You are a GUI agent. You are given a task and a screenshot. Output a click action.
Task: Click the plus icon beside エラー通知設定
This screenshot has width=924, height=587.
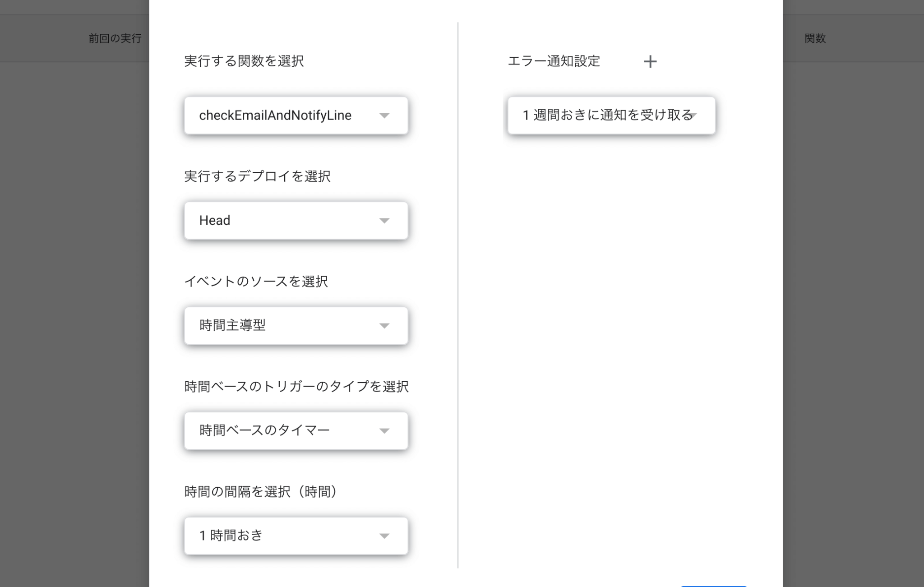point(650,61)
